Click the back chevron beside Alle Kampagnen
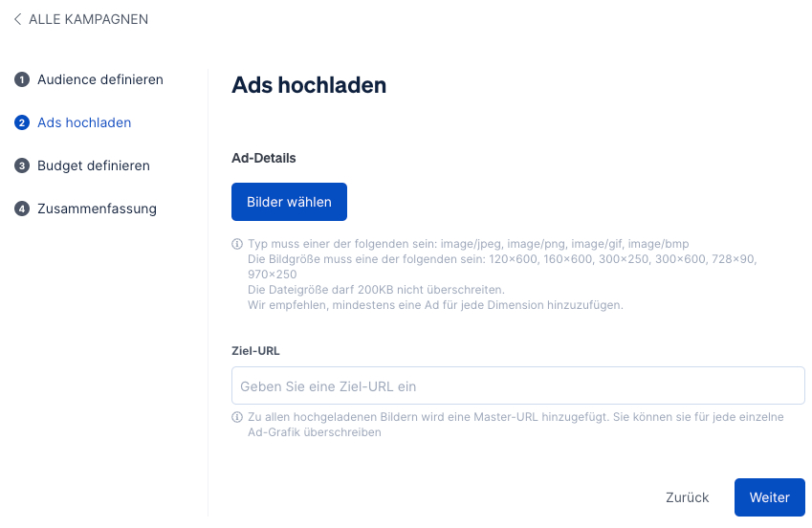The height and width of the screenshot is (528, 812). (17, 19)
